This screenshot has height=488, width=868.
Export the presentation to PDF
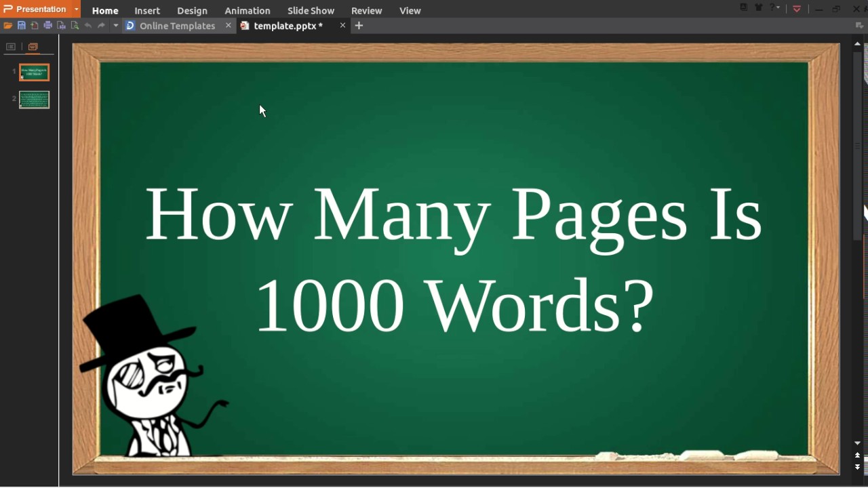[35, 25]
